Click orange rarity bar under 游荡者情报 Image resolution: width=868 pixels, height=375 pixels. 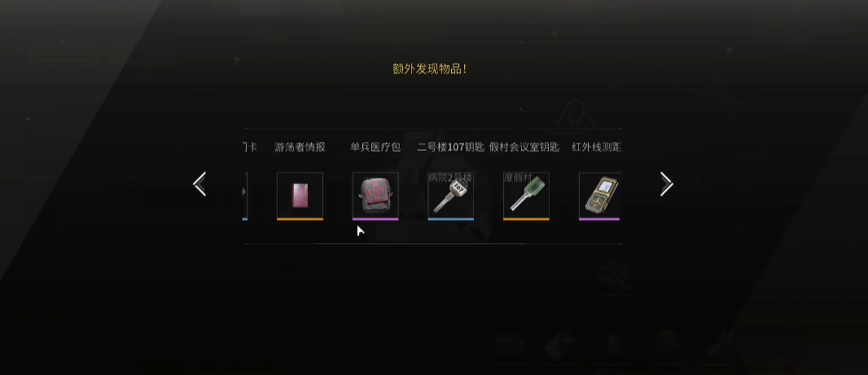coord(300,219)
